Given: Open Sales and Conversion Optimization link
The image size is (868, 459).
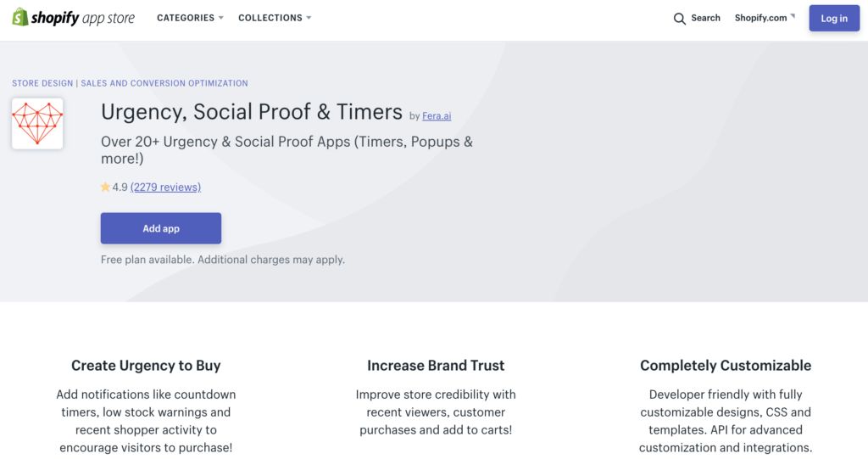Looking at the screenshot, I should (164, 83).
